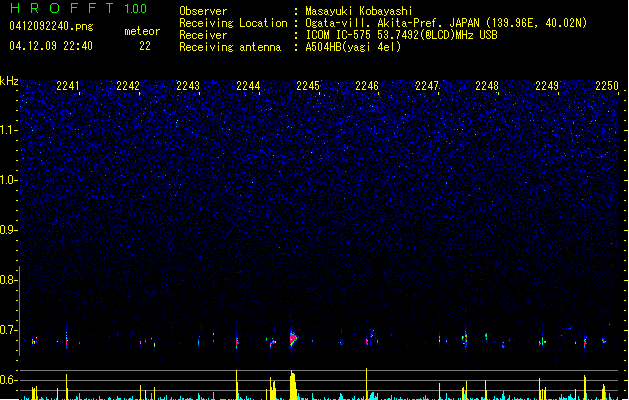Viewport: 629px width, 400px height.
Task: Click the Receiving Location label
Action: coord(233,23)
